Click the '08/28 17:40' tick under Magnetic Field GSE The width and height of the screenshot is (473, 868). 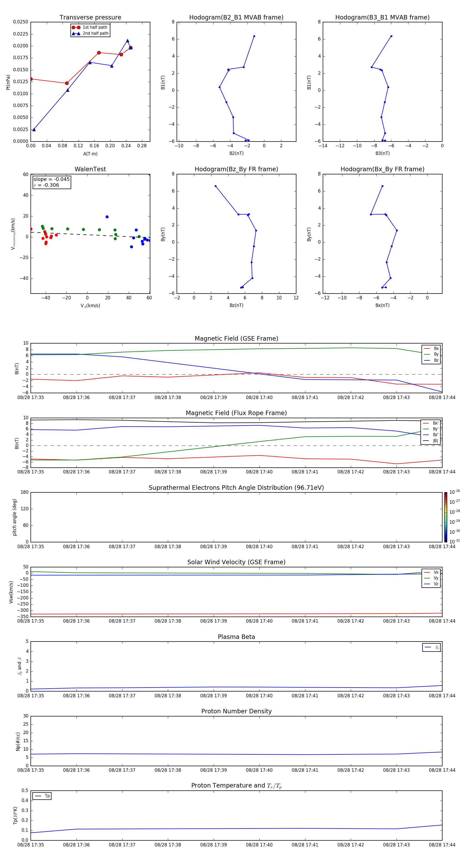click(x=259, y=398)
